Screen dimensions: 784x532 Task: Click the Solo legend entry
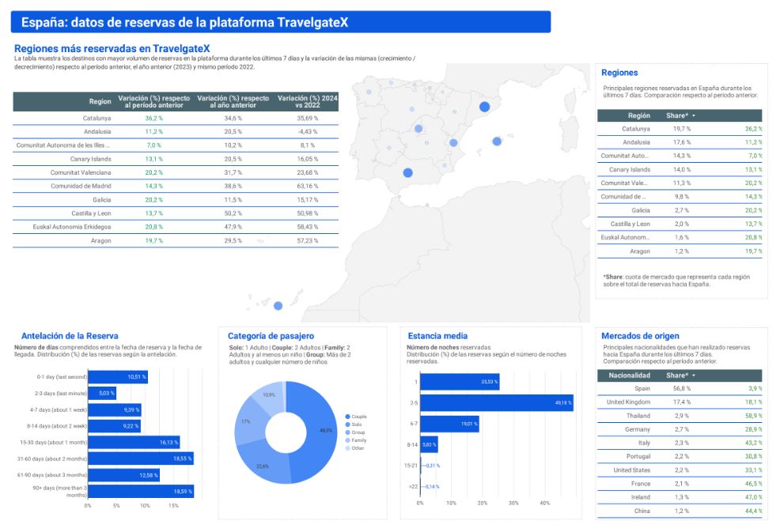[354, 424]
